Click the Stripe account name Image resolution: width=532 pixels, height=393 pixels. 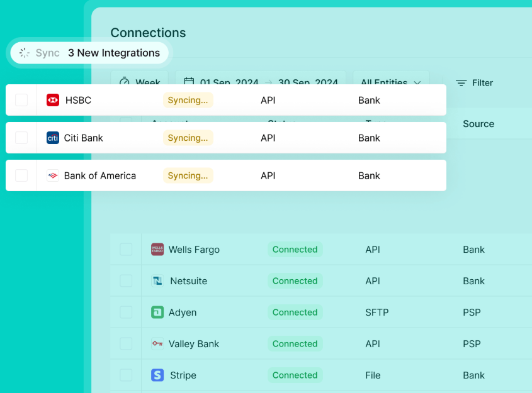point(183,375)
